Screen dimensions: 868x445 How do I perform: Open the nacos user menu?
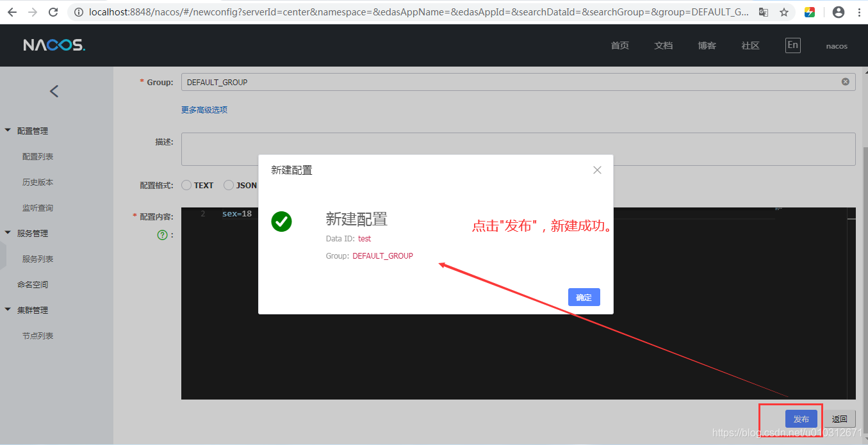[837, 46]
